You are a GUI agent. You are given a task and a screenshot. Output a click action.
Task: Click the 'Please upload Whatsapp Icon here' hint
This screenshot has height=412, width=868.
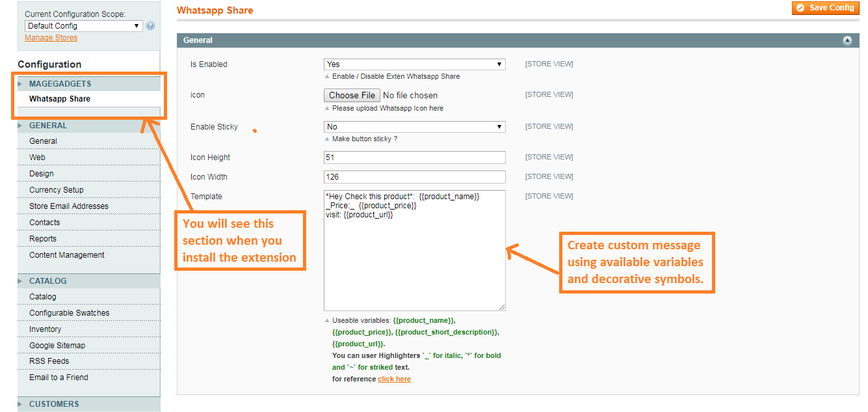point(388,108)
